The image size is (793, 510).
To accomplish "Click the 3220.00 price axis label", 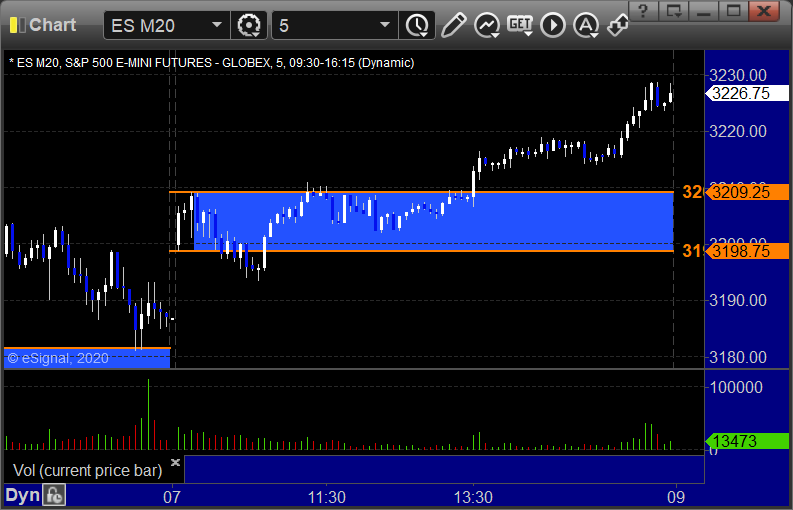I will [738, 132].
